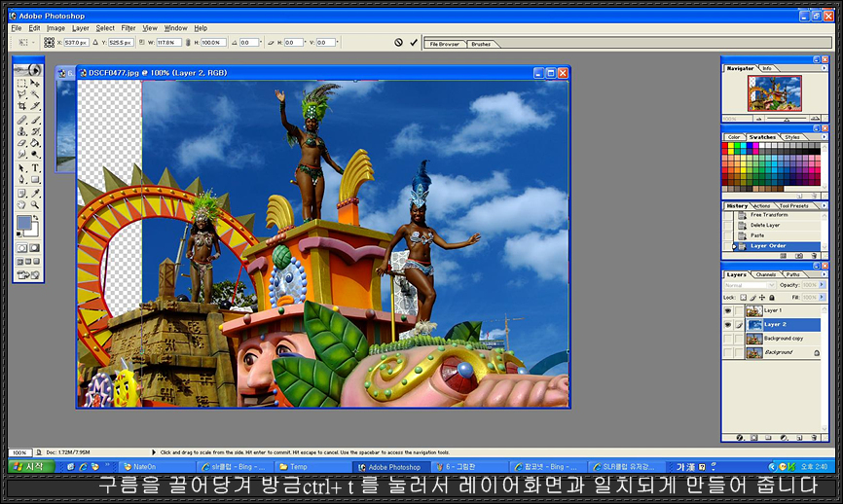Image resolution: width=843 pixels, height=504 pixels.
Task: Click the Windows Start button
Action: [x=27, y=467]
